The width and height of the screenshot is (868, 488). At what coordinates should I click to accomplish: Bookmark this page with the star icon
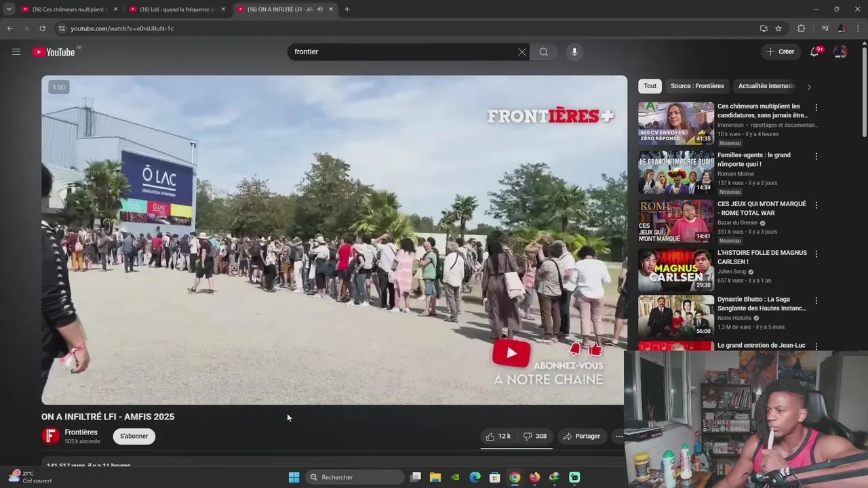778,28
